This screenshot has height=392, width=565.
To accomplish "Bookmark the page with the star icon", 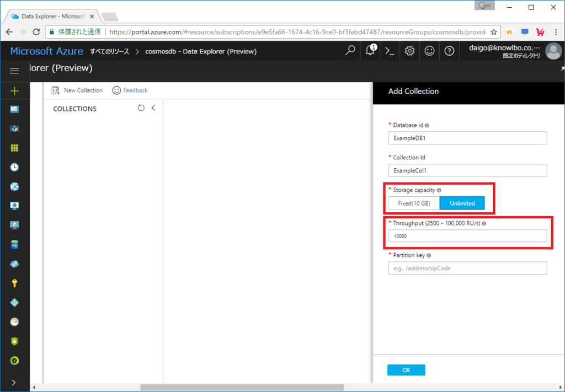I will point(494,32).
